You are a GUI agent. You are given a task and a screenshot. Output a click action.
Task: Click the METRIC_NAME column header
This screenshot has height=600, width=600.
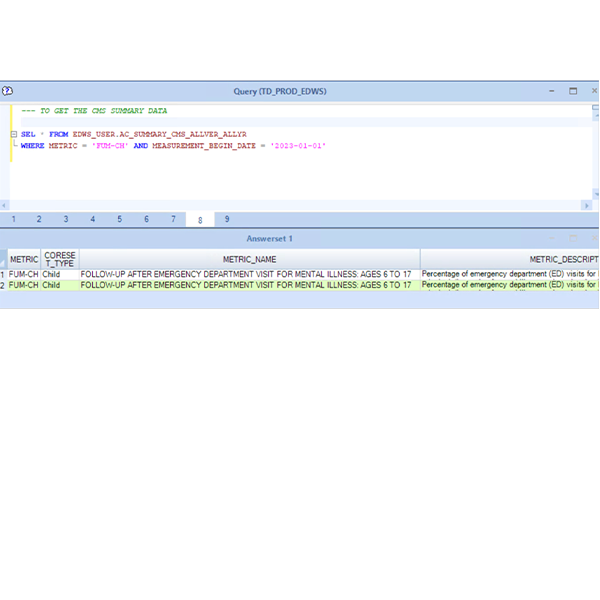click(249, 259)
